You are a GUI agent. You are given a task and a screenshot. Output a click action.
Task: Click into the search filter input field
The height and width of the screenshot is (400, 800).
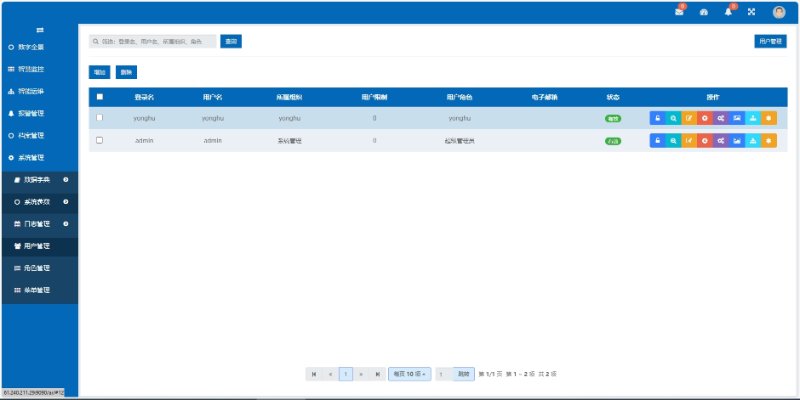(152, 42)
